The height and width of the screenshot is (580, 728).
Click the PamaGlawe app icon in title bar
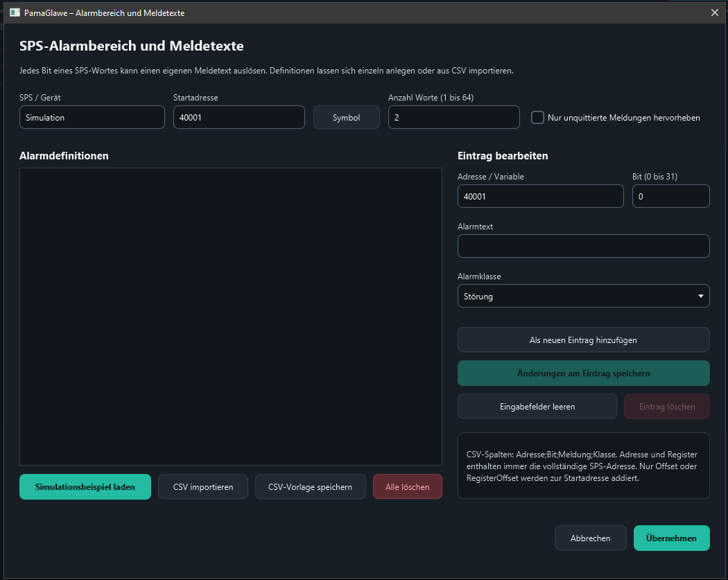click(15, 12)
